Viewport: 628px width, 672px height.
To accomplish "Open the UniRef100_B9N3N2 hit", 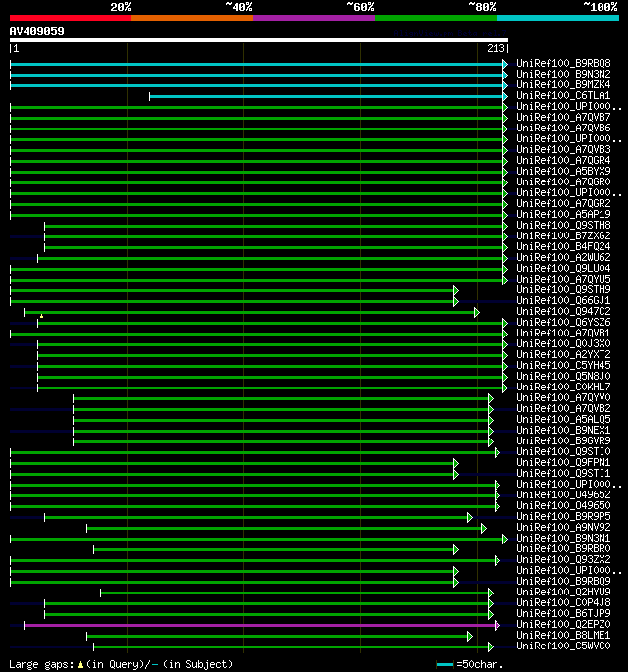I will 563,75.
